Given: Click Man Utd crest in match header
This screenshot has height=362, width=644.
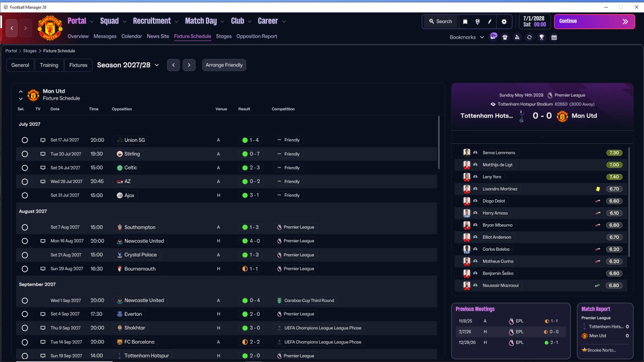Looking at the screenshot, I should 562,116.
